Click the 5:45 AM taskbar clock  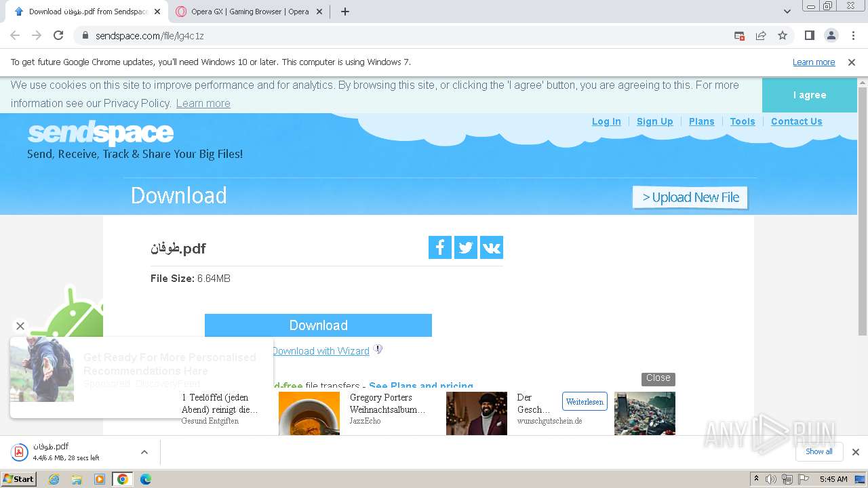[x=833, y=479]
